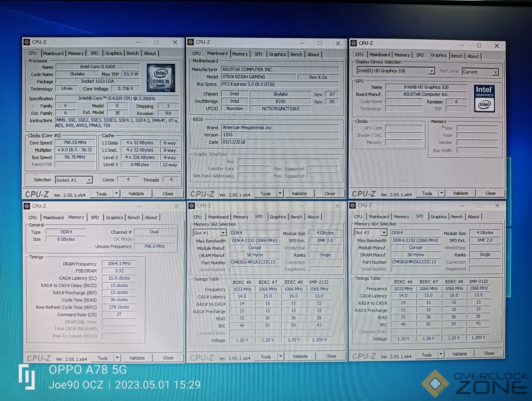Switch to the Mainboard tab in the processor window

(53, 53)
